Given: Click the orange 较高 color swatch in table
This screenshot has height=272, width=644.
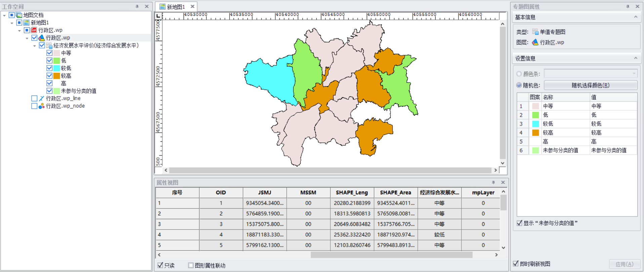Looking at the screenshot, I should (535, 133).
